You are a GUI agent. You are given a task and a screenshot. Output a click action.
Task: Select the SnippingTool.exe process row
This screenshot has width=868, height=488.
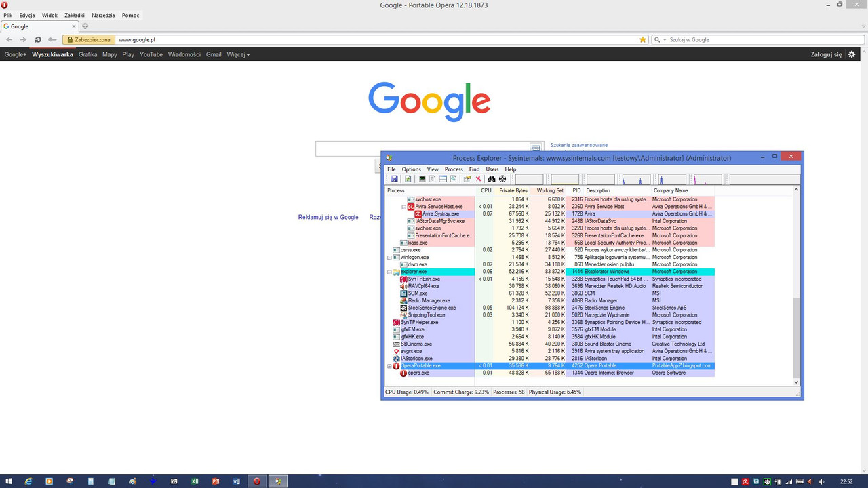(x=550, y=315)
